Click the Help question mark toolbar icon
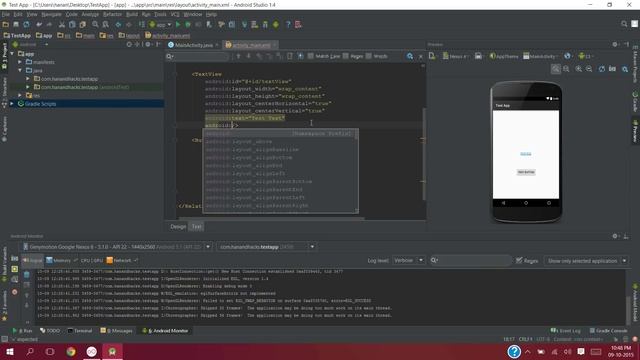This screenshot has width=640, height=360. [x=288, y=24]
